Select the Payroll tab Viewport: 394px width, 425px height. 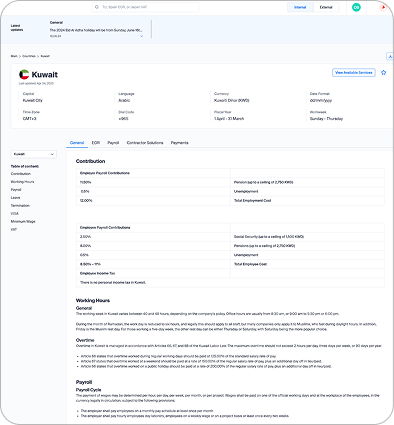pyautogui.click(x=113, y=143)
